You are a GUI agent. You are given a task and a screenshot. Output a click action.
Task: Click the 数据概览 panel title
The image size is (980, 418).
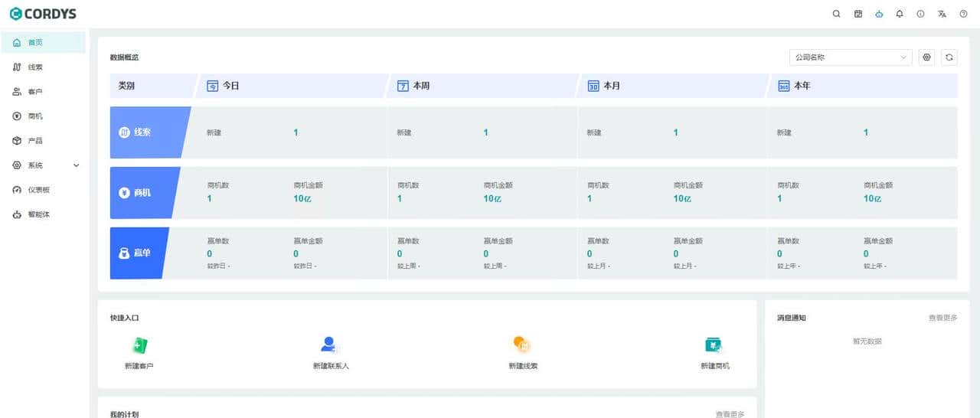[124, 57]
